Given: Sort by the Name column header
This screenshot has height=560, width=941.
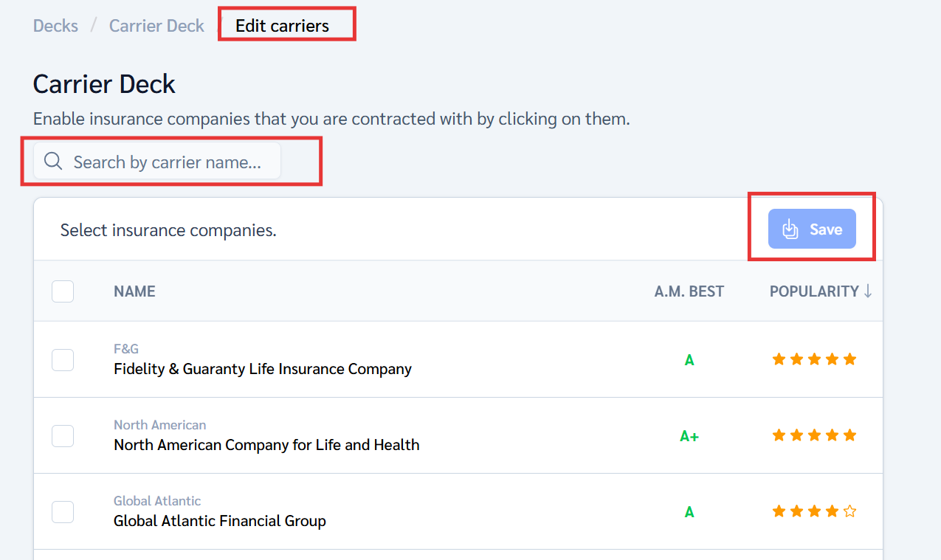Looking at the screenshot, I should click(134, 291).
